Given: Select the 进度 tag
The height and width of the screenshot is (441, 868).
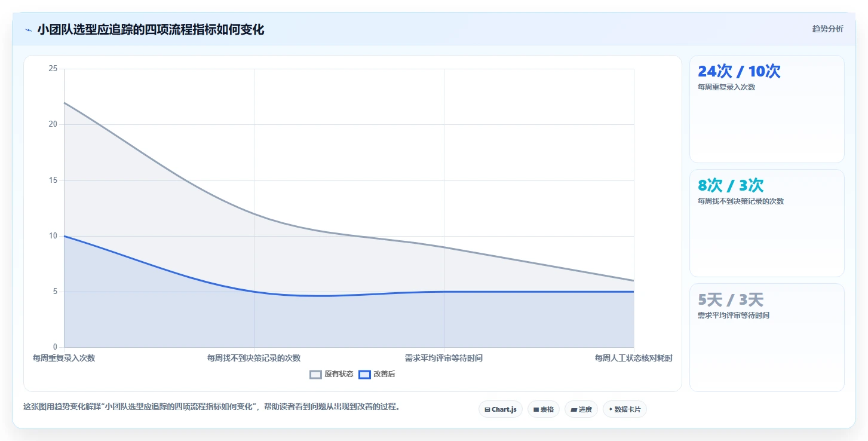Looking at the screenshot, I should pyautogui.click(x=581, y=409).
